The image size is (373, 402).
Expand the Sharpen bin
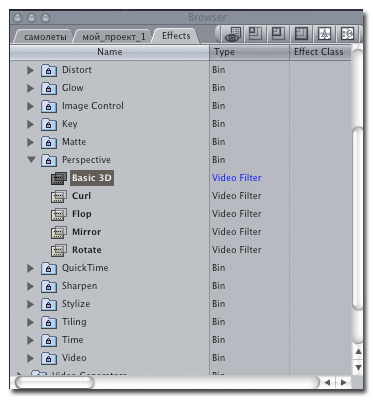(30, 286)
